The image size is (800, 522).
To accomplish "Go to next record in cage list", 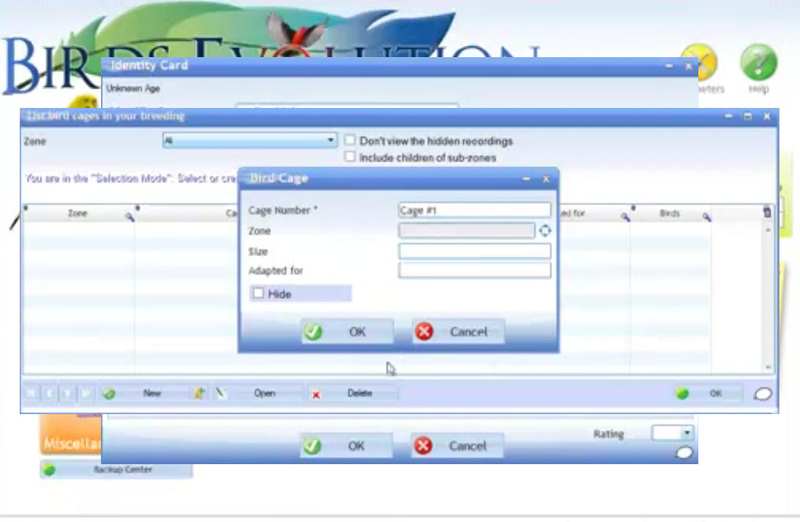I will click(67, 393).
